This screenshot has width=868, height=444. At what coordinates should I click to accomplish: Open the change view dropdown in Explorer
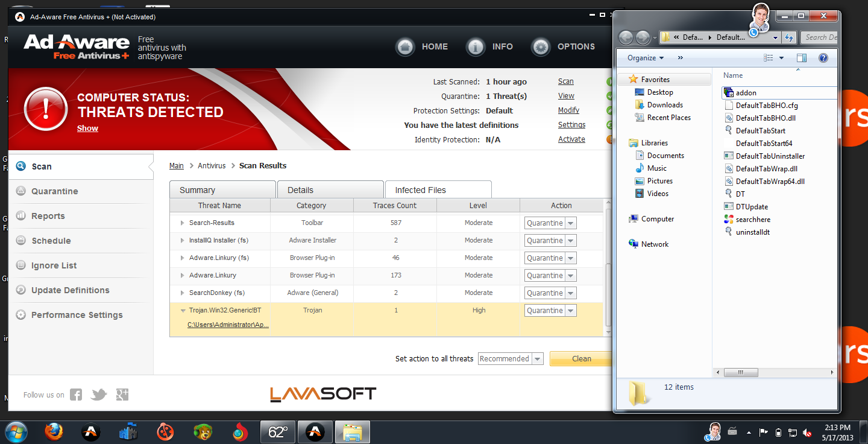pos(782,58)
